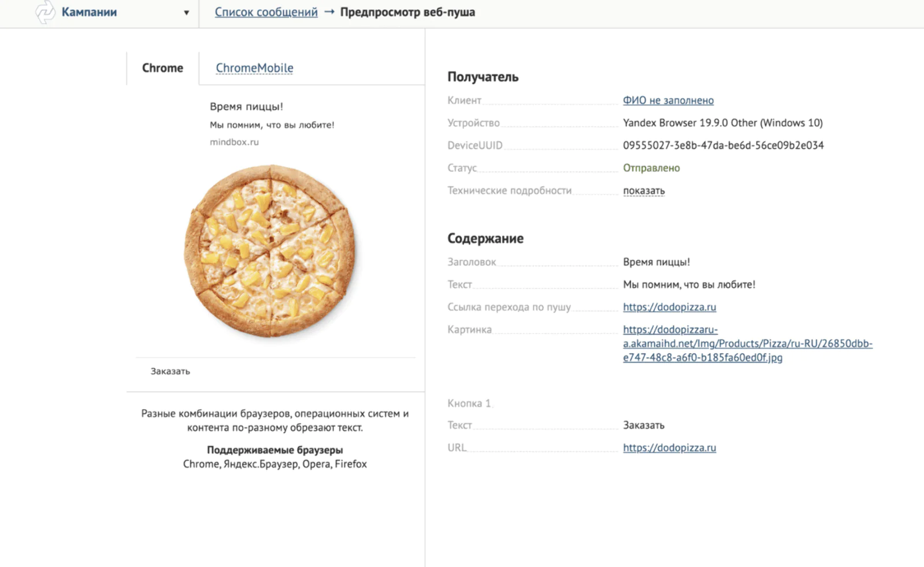This screenshot has height=567, width=924.
Task: Click the Заголовок value Время пиццы! in Содержание
Action: tap(656, 262)
